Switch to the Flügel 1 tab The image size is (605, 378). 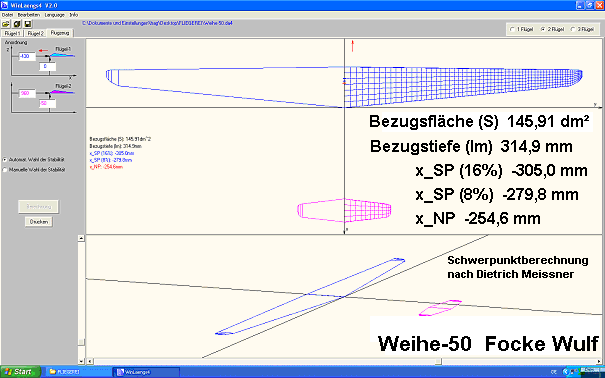point(12,34)
